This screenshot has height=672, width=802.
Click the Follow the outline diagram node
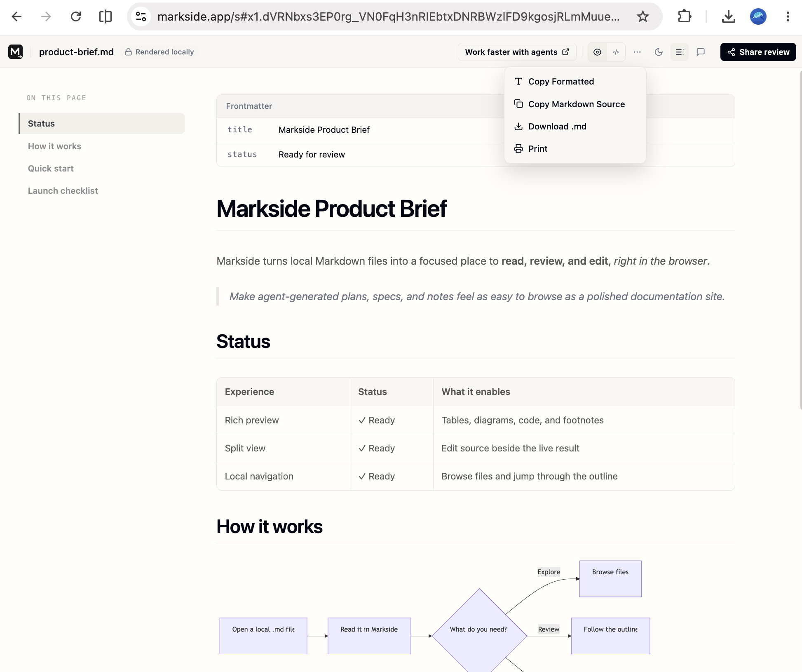[x=610, y=636]
